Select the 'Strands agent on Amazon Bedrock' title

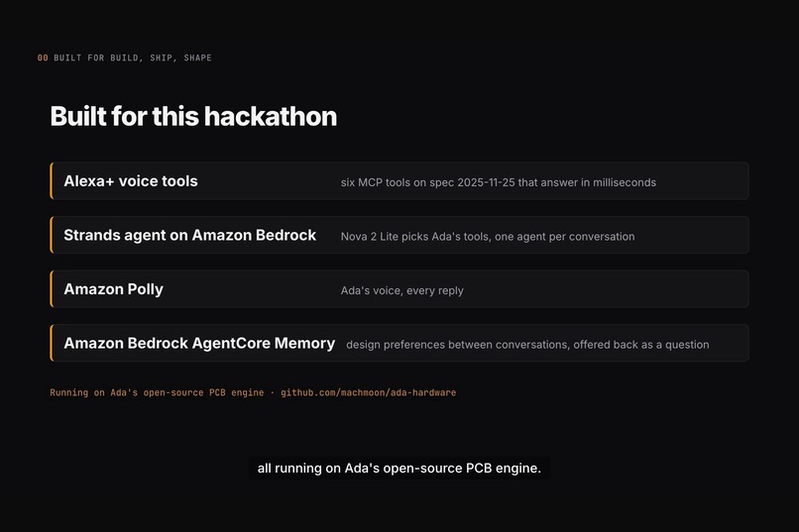tap(189, 235)
